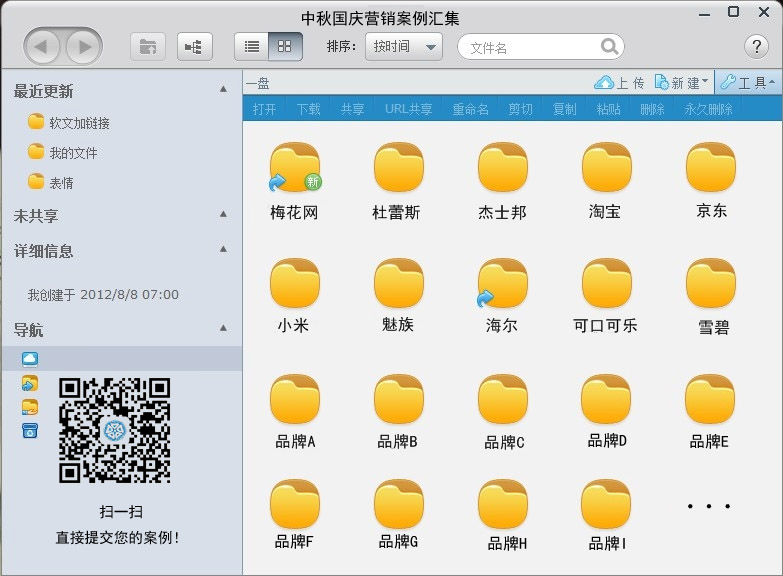Image resolution: width=783 pixels, height=576 pixels.
Task: Click 上传 upload button
Action: coord(619,82)
